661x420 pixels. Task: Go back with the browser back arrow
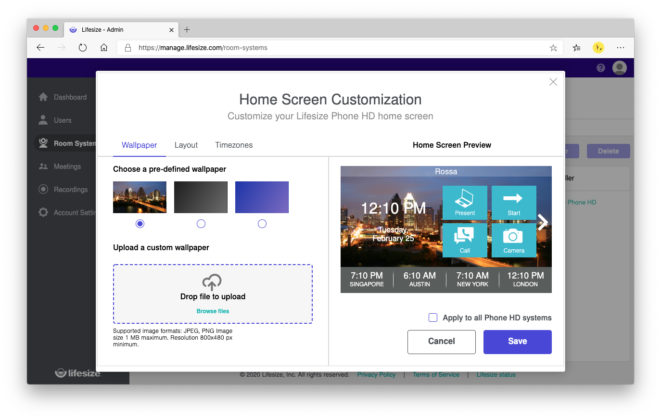(x=40, y=48)
